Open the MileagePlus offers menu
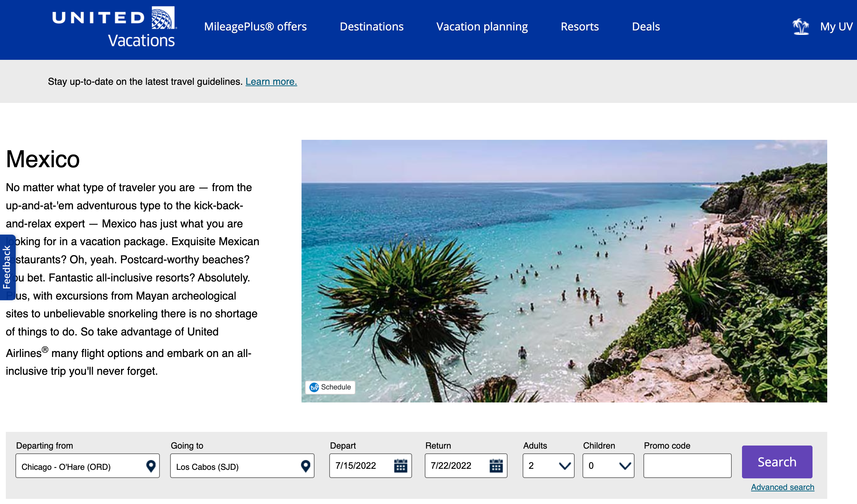This screenshot has height=504, width=857. [x=255, y=27]
